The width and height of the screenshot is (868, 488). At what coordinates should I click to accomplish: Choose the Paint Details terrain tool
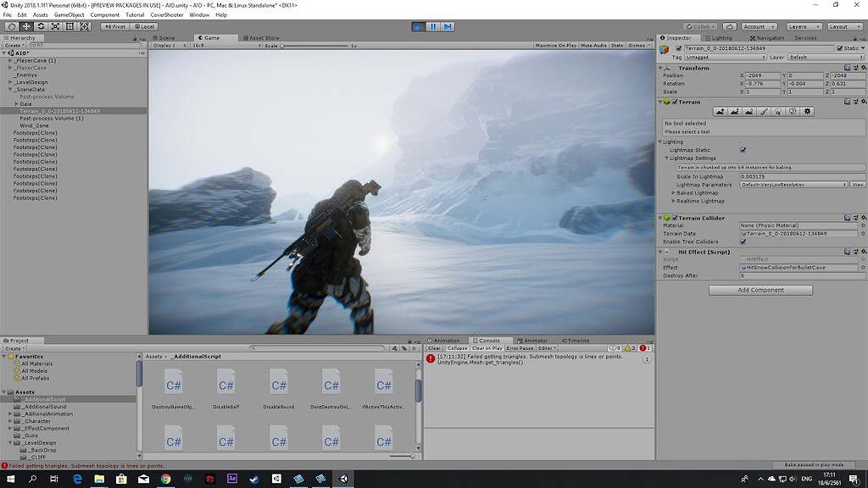tap(793, 111)
